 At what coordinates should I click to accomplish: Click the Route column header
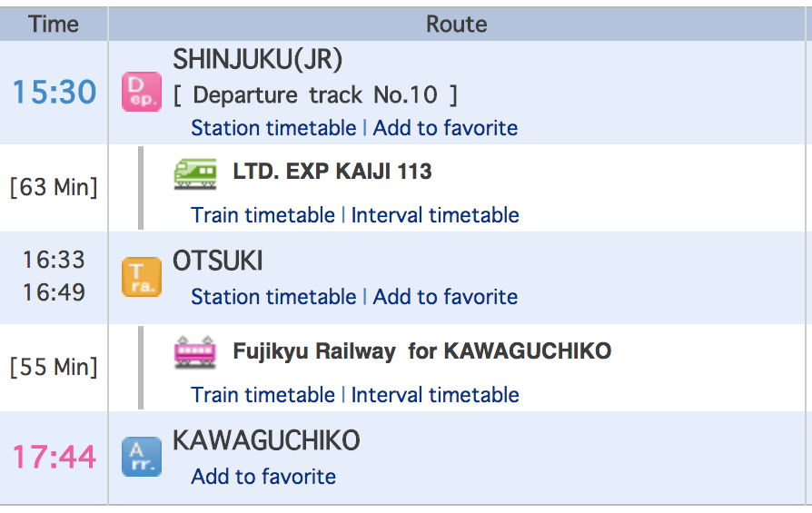click(x=457, y=25)
